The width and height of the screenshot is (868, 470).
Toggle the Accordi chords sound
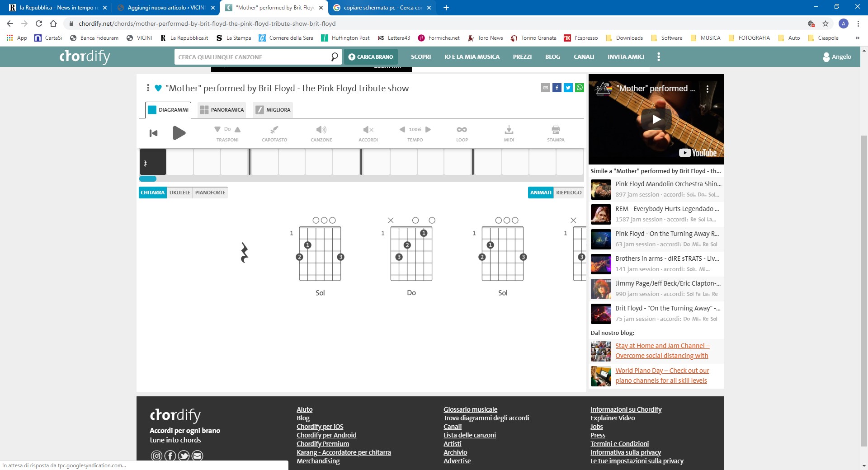[368, 133]
